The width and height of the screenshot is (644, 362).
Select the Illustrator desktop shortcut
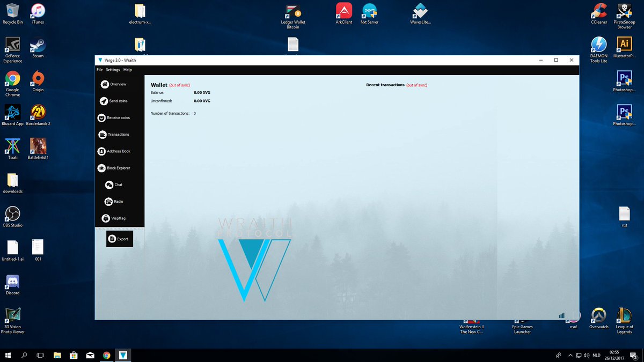pos(624,48)
